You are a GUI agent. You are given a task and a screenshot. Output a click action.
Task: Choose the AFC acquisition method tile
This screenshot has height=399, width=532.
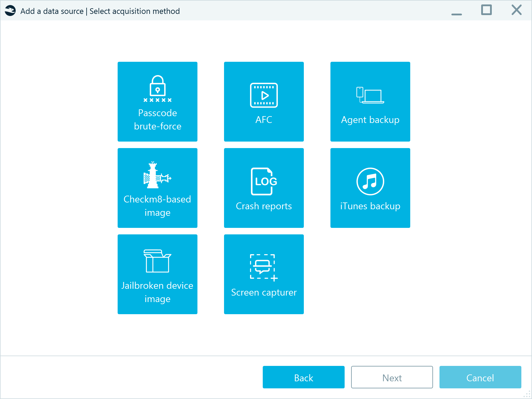(264, 102)
